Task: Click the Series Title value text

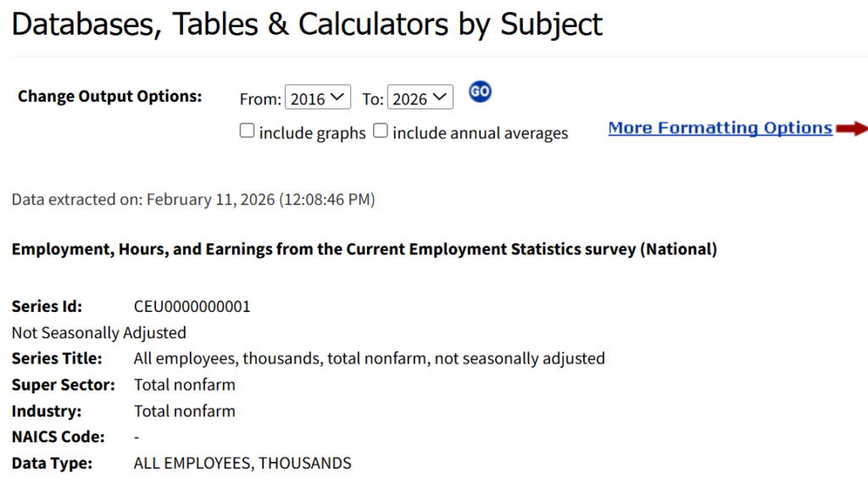Action: click(369, 358)
